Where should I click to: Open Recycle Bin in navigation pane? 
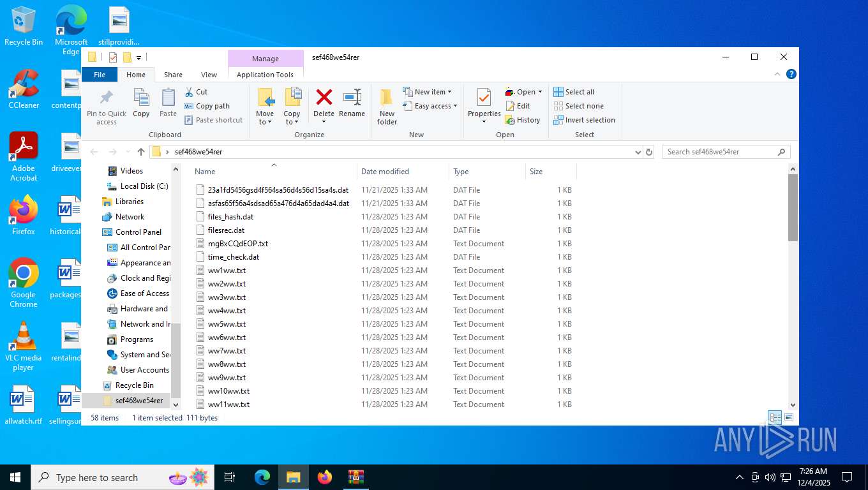(134, 385)
